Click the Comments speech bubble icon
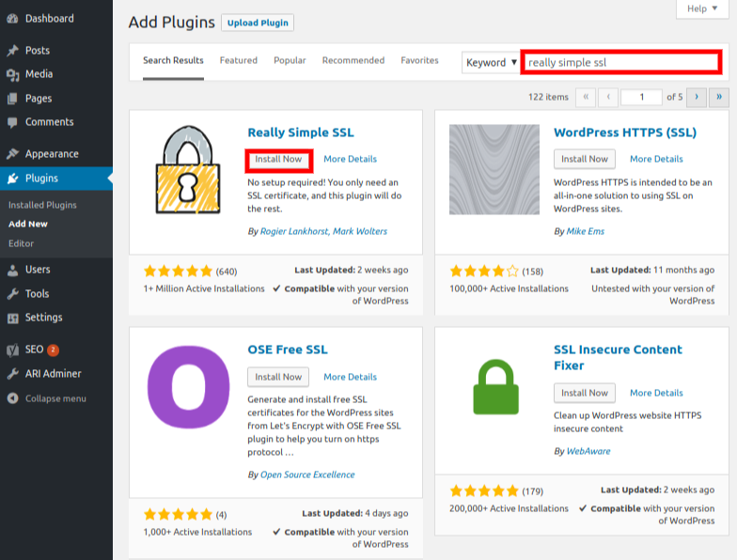Viewport: 737px width, 560px height. [13, 122]
